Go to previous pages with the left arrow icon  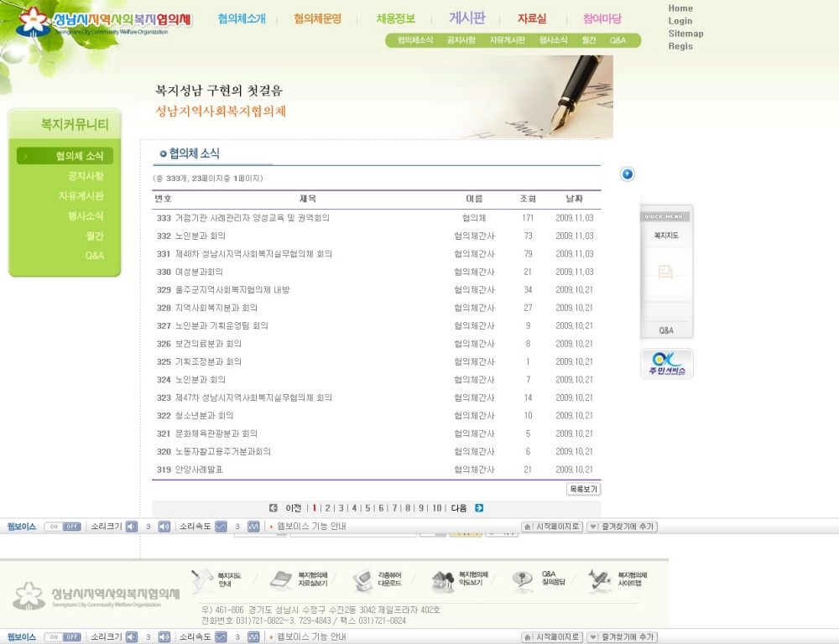pyautogui.click(x=274, y=508)
